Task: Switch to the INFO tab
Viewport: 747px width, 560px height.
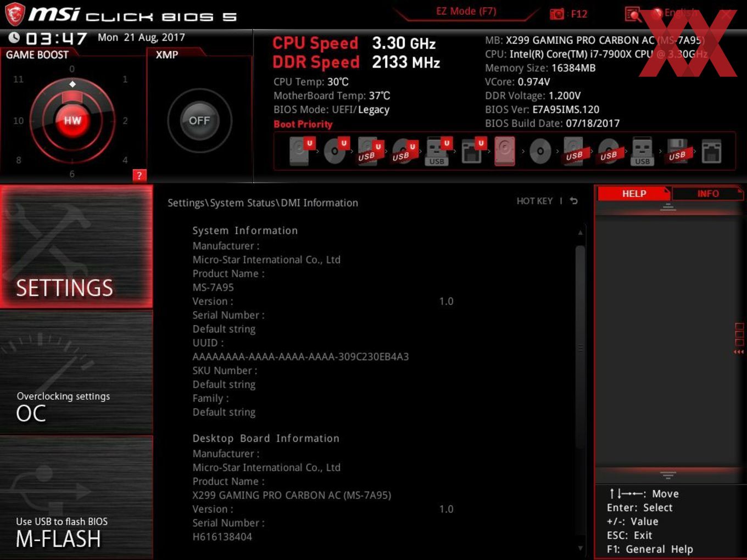Action: click(708, 194)
